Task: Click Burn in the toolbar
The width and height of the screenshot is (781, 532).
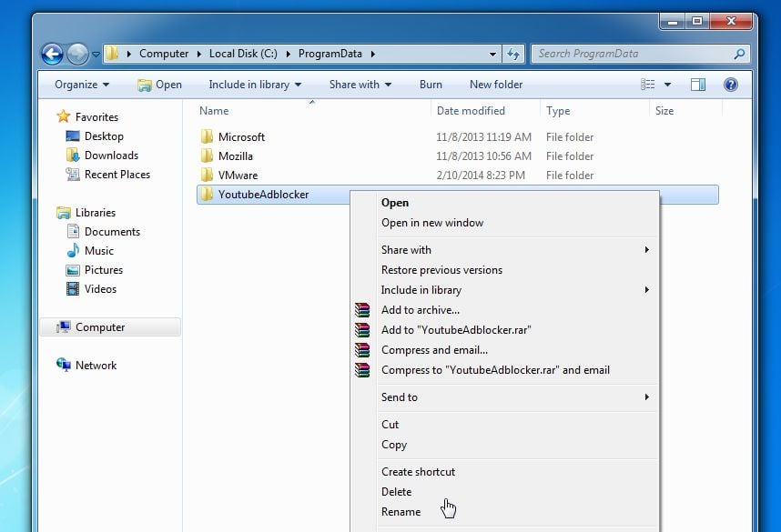Action: [431, 85]
